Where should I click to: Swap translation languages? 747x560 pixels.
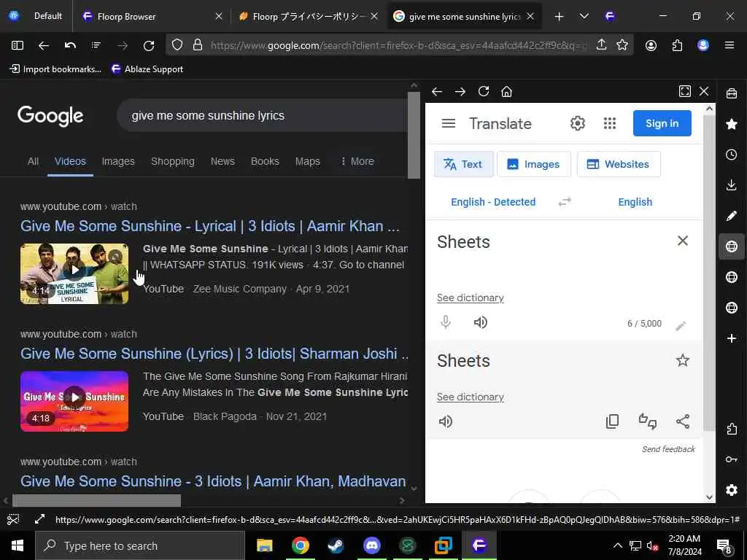[565, 202]
